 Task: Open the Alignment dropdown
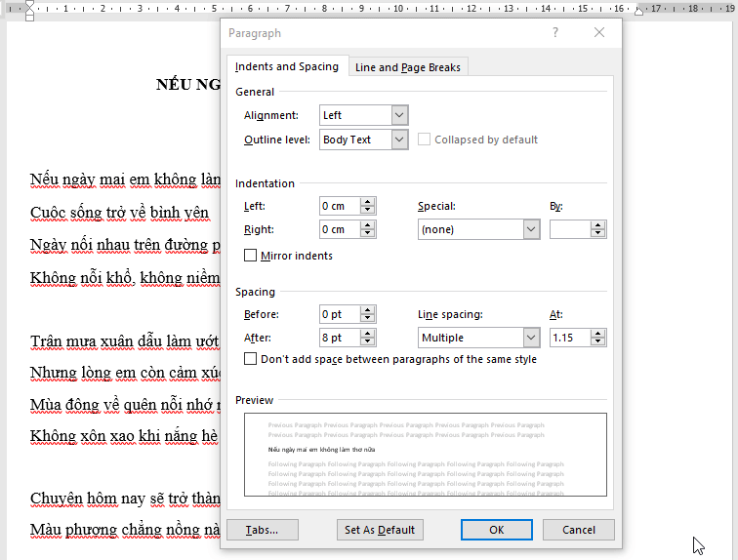tap(399, 115)
